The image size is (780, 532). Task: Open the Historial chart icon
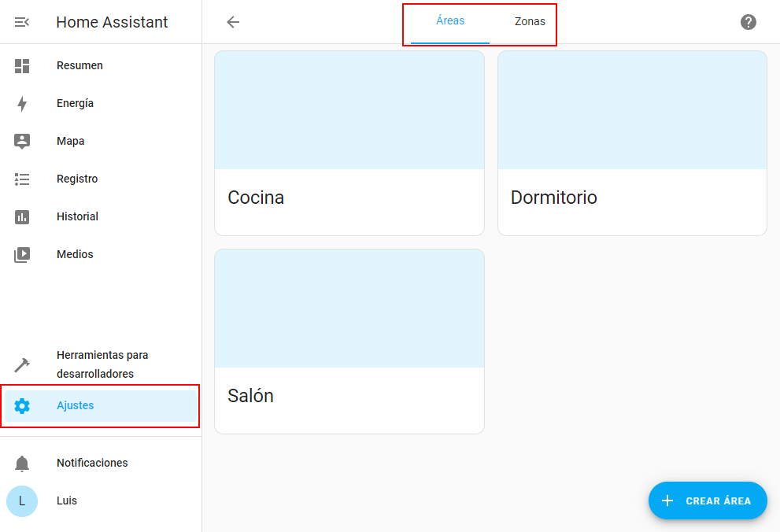[22, 217]
